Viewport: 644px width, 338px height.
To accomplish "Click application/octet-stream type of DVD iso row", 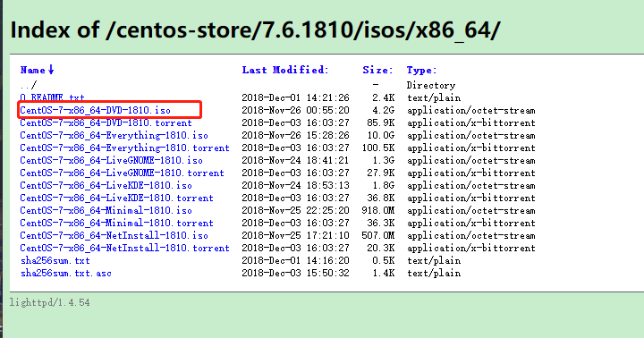I will click(471, 111).
